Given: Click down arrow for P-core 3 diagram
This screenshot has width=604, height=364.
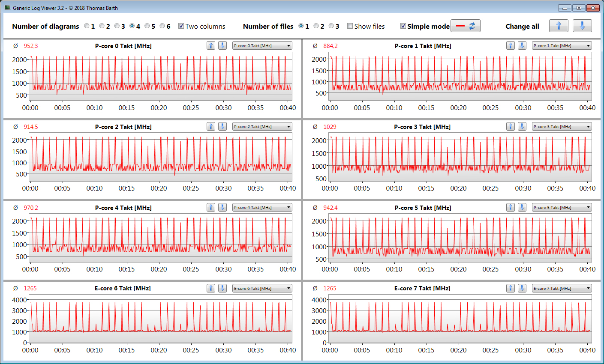Looking at the screenshot, I should [x=522, y=126].
